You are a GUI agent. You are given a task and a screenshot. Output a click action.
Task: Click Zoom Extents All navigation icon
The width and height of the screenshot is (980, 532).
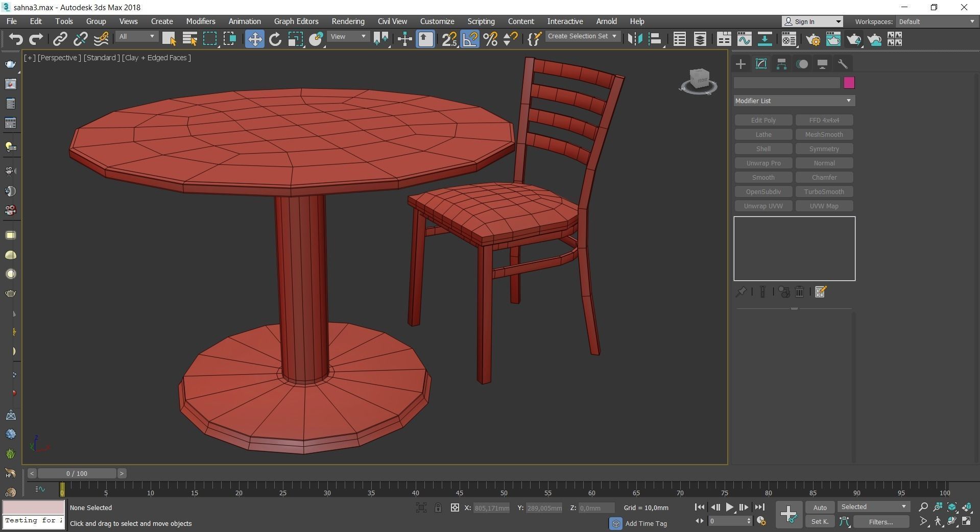(x=967, y=507)
